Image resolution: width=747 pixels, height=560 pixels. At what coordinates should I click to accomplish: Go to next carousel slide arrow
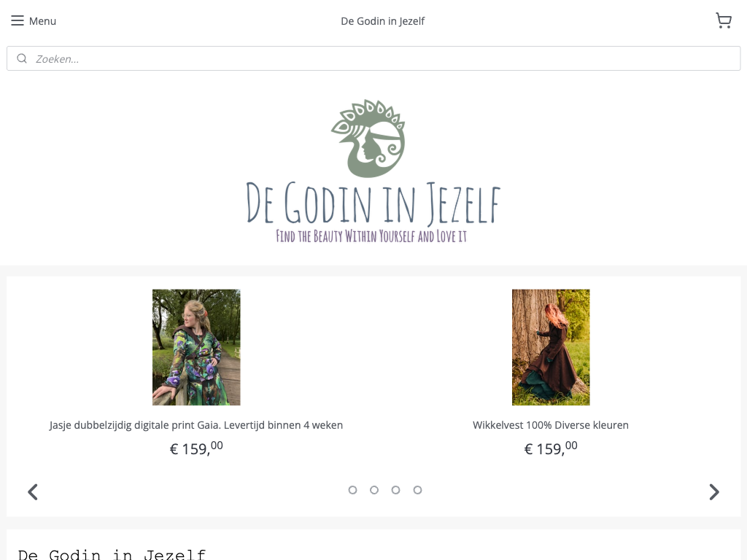point(713,492)
